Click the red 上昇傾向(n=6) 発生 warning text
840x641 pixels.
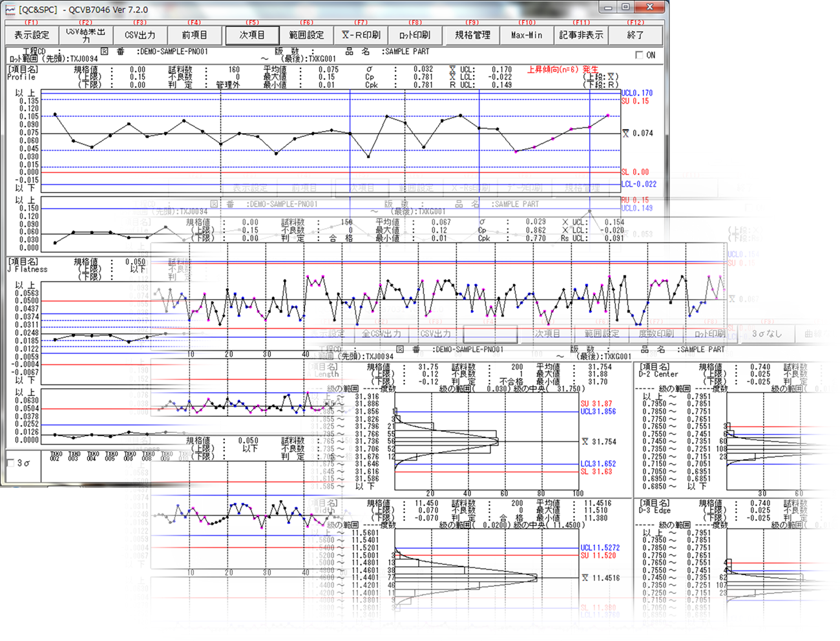point(563,69)
